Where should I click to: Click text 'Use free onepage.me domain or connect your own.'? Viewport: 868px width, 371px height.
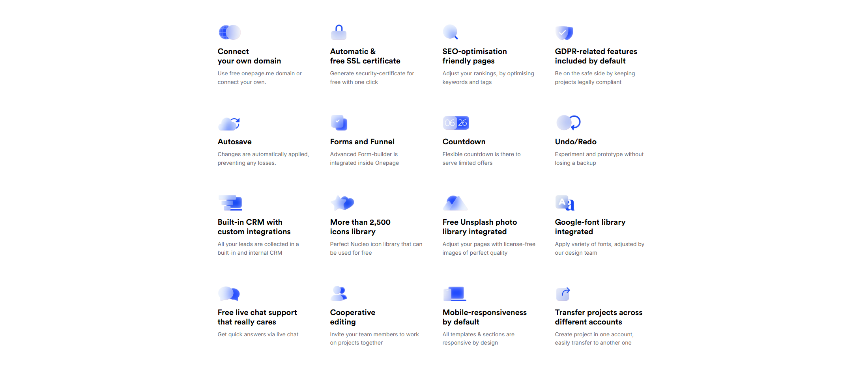click(260, 78)
